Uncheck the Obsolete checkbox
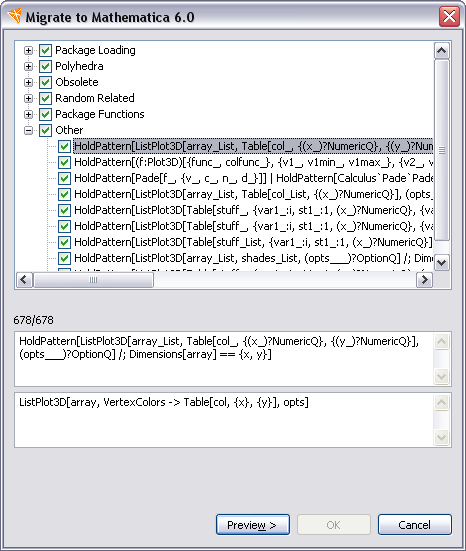Viewport: 466px width, 551px height. pyautogui.click(x=45, y=82)
